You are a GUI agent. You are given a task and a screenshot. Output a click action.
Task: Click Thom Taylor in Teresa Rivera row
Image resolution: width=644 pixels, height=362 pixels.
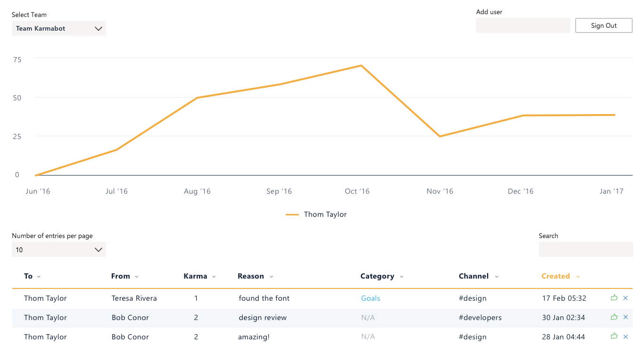pos(45,298)
